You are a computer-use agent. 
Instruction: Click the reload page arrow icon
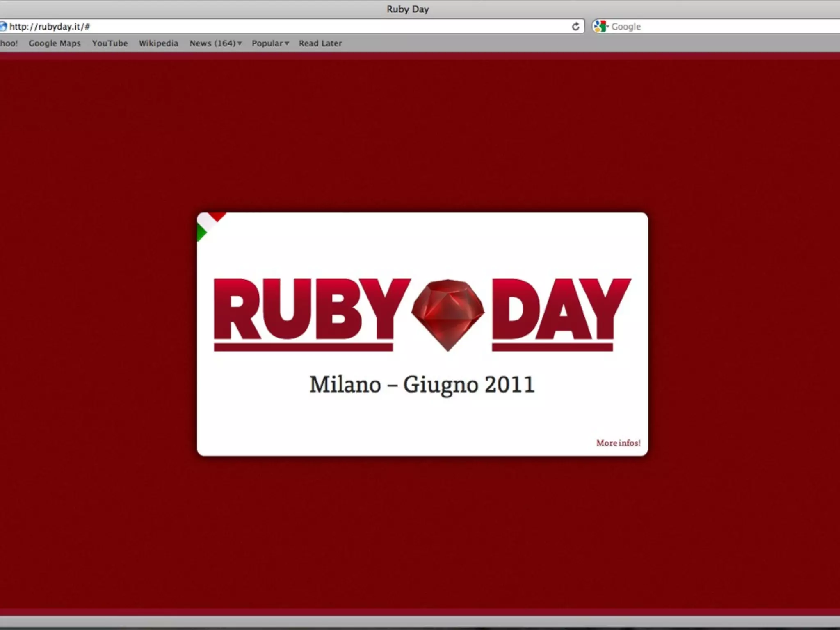tap(575, 27)
